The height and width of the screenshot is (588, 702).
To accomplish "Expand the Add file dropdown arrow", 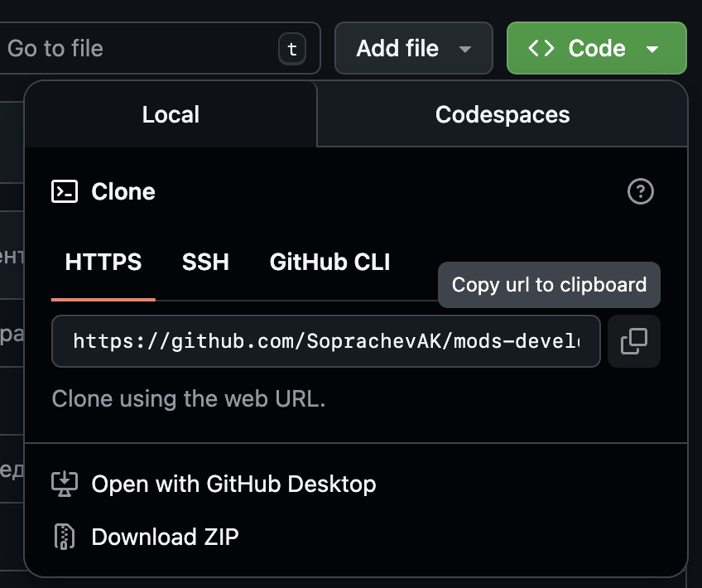I will (x=465, y=49).
